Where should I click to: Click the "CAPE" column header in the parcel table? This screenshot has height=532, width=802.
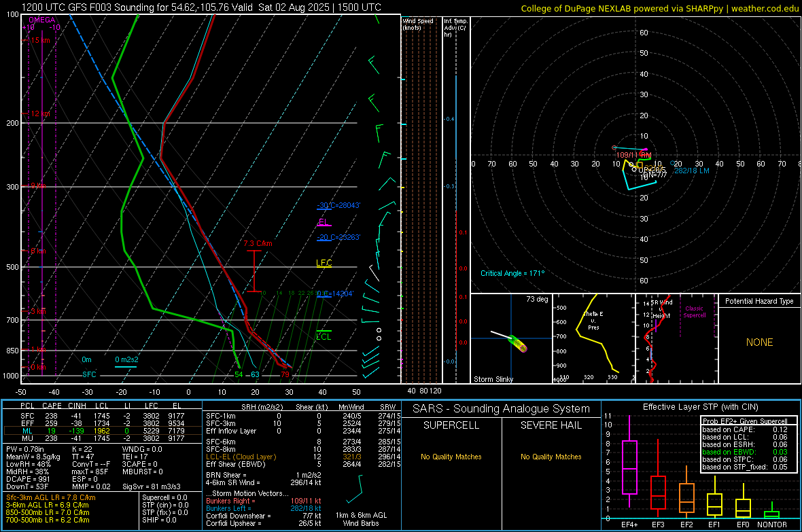[x=52, y=406]
